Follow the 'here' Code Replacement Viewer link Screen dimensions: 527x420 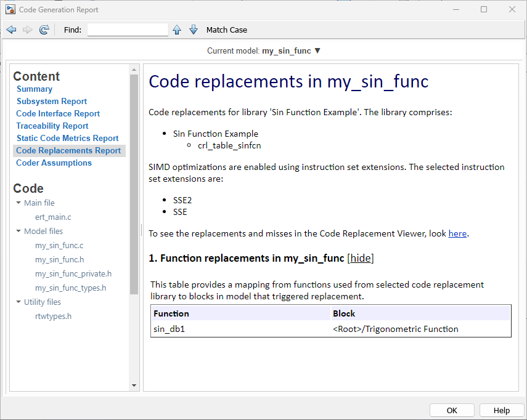[458, 233]
